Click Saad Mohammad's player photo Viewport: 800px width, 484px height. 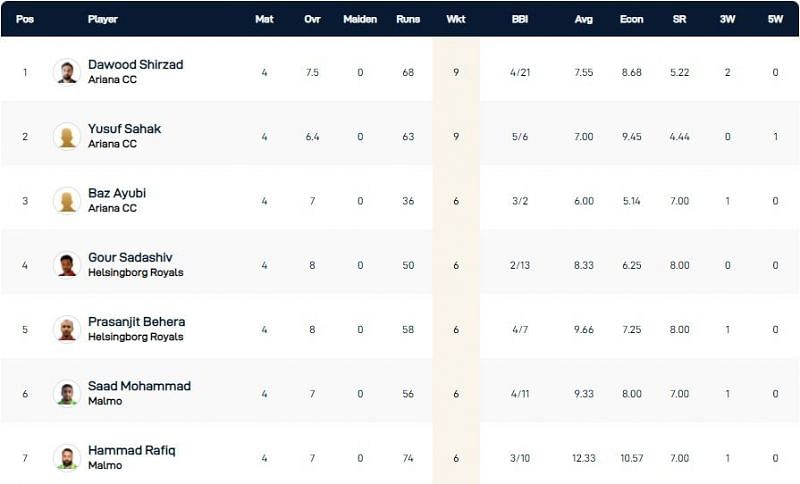[x=67, y=393]
